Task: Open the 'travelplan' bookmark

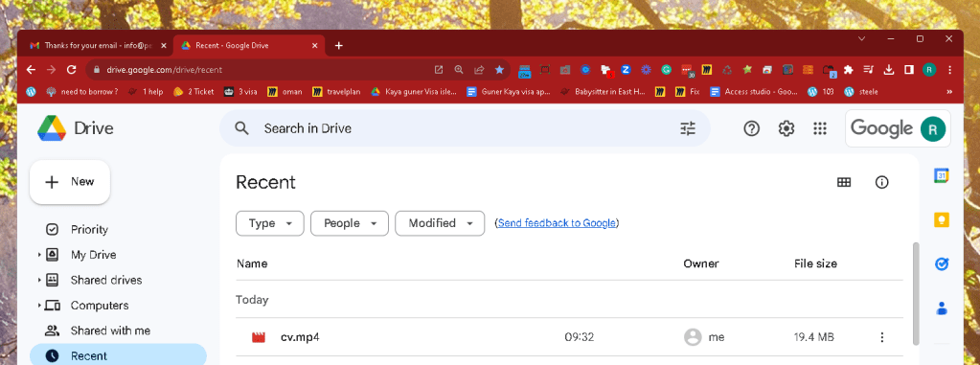Action: click(337, 92)
